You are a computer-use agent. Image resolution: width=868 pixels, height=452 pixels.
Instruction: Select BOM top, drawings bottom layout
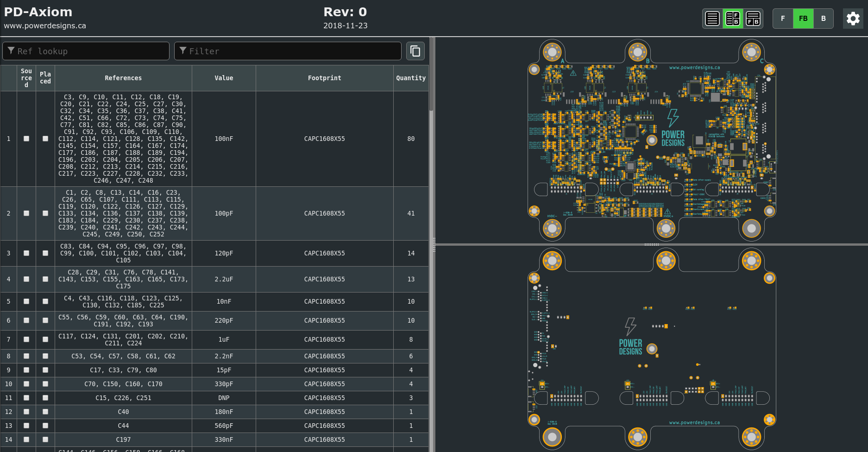coord(753,19)
